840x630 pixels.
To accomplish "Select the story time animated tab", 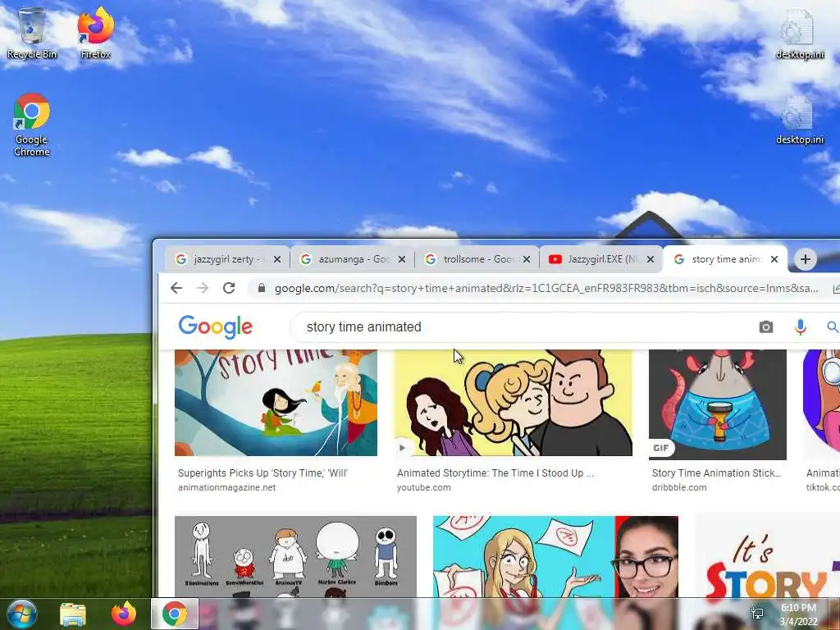I will pos(725,259).
